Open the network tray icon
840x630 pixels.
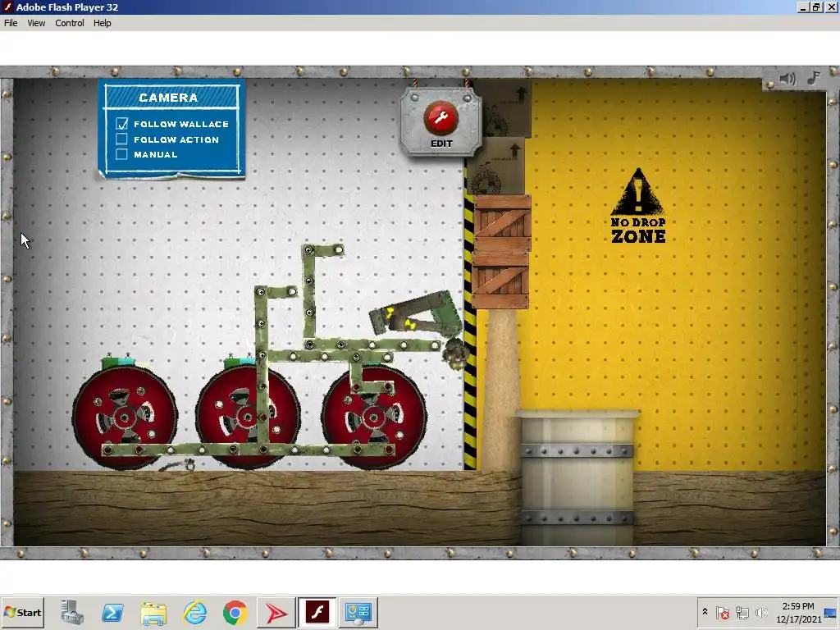tap(742, 612)
